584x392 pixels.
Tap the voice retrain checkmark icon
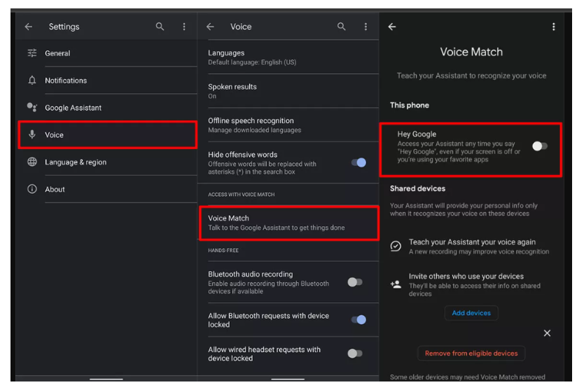pos(396,246)
